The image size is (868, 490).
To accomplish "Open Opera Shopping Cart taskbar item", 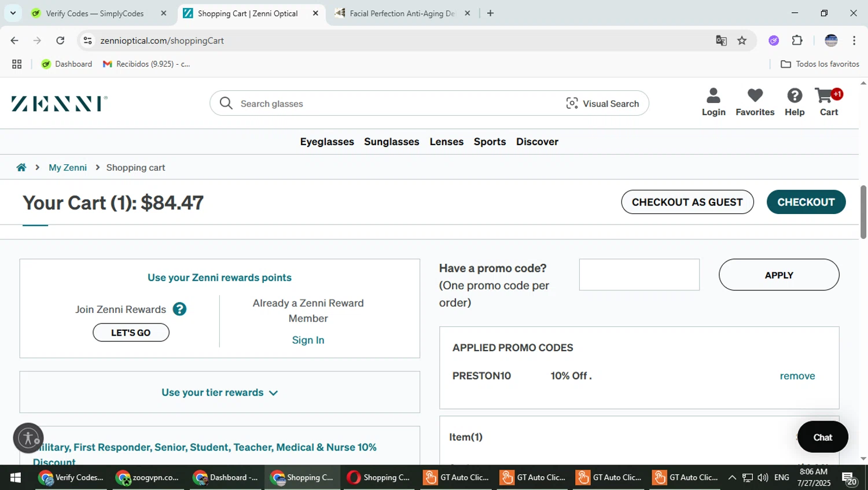I will coord(379,478).
